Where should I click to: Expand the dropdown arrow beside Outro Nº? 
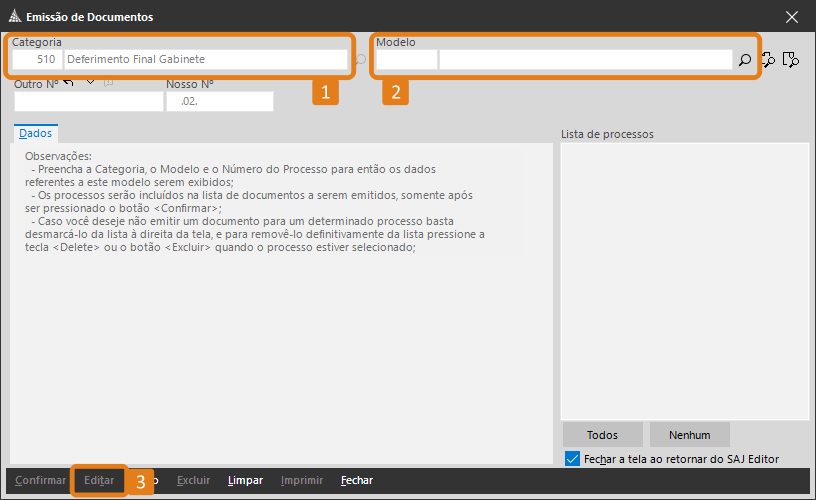(x=90, y=83)
